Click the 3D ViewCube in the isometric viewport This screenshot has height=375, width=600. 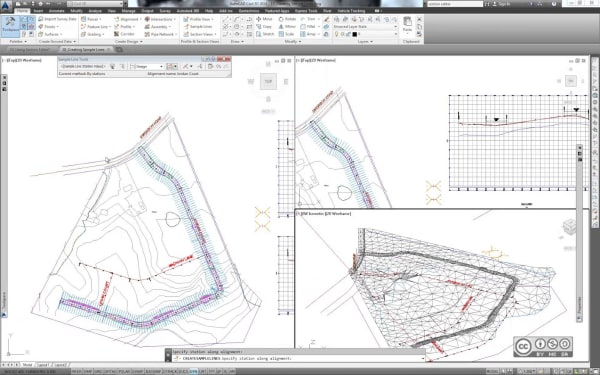[x=570, y=227]
